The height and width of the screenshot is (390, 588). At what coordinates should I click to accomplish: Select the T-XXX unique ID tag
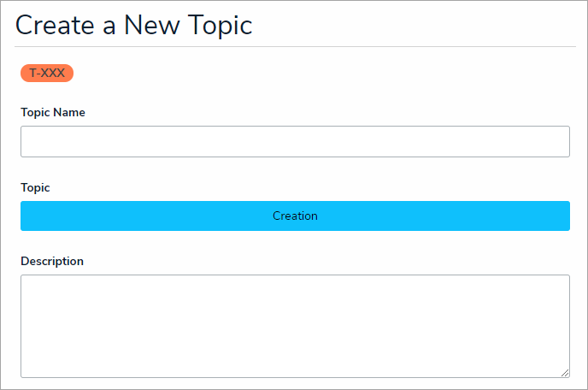47,74
